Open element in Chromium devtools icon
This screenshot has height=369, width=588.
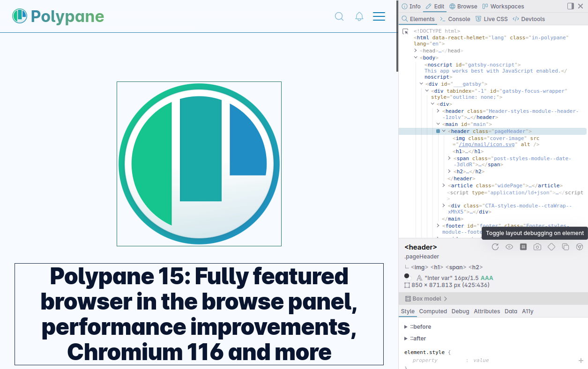[x=580, y=247]
